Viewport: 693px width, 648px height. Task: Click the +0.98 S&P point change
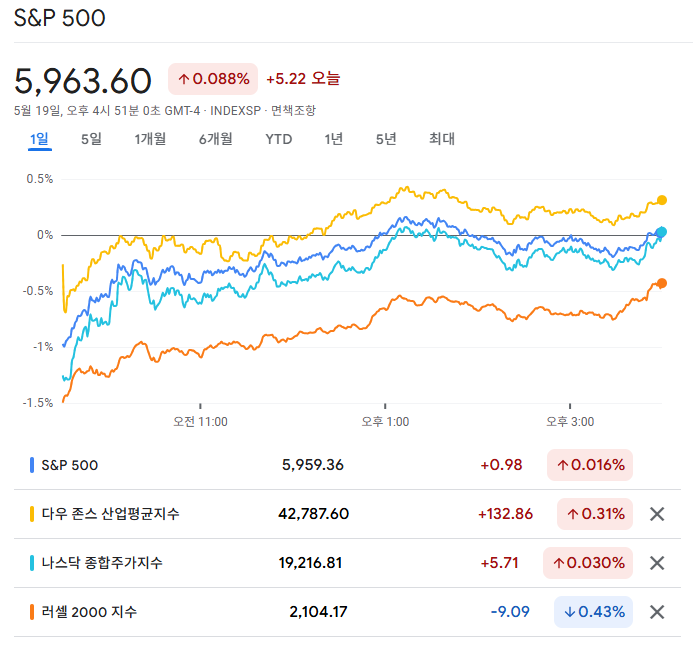(501, 465)
